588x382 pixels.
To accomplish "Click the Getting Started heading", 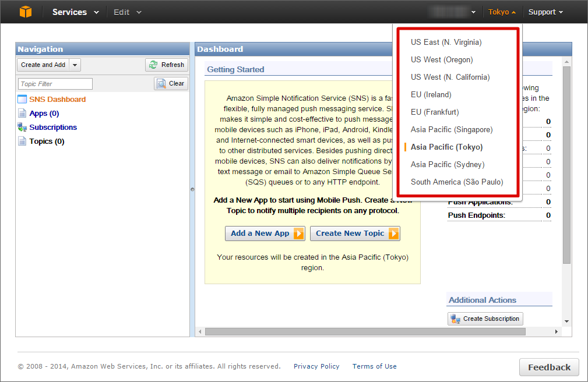I will (235, 69).
